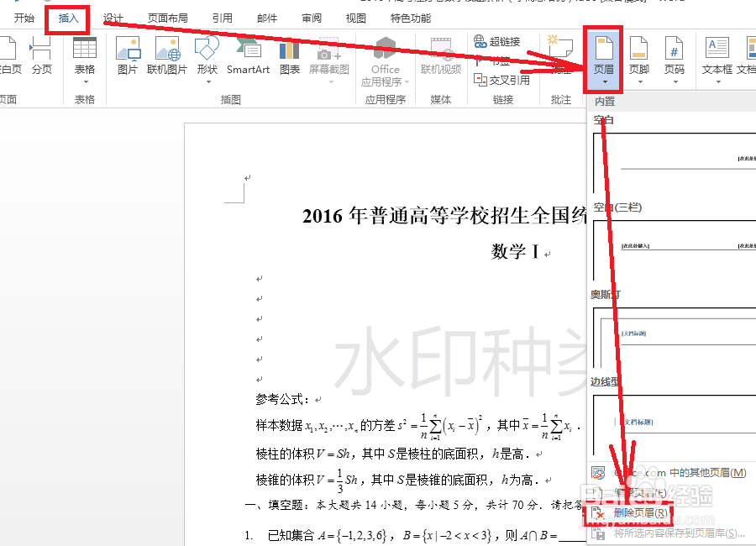Open the 页脚 footer gallery
The image size is (756, 546).
(x=637, y=57)
